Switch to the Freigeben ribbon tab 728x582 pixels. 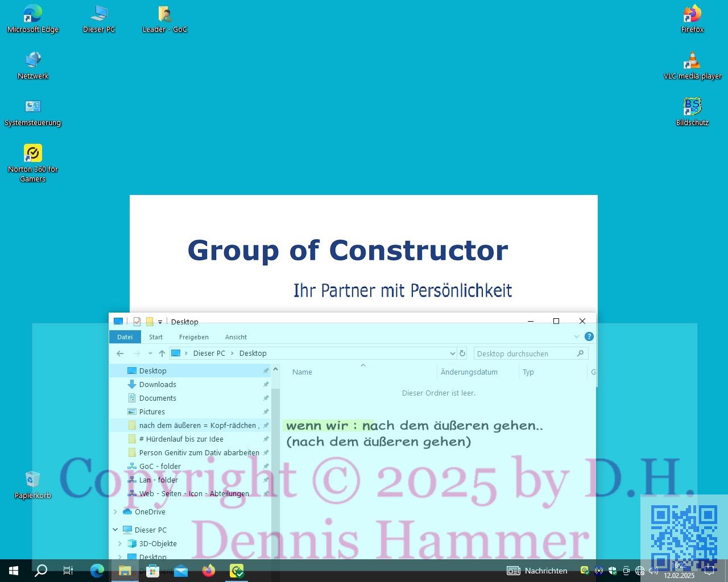193,337
